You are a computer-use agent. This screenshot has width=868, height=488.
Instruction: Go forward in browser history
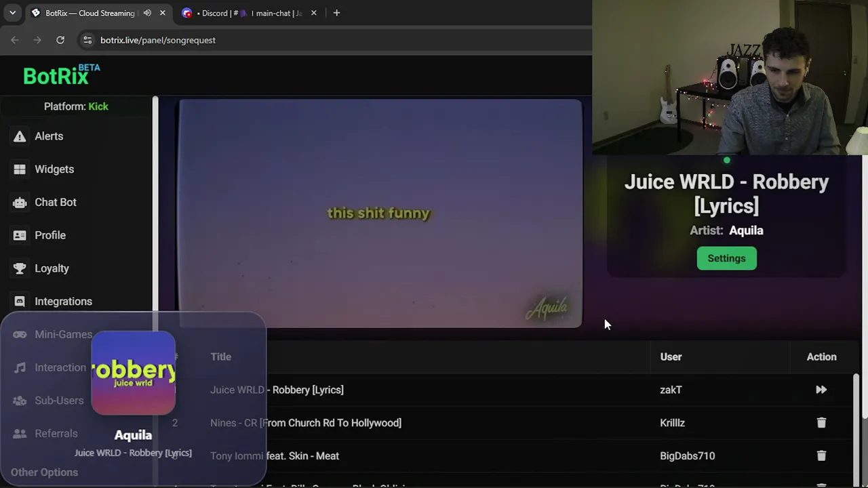37,40
